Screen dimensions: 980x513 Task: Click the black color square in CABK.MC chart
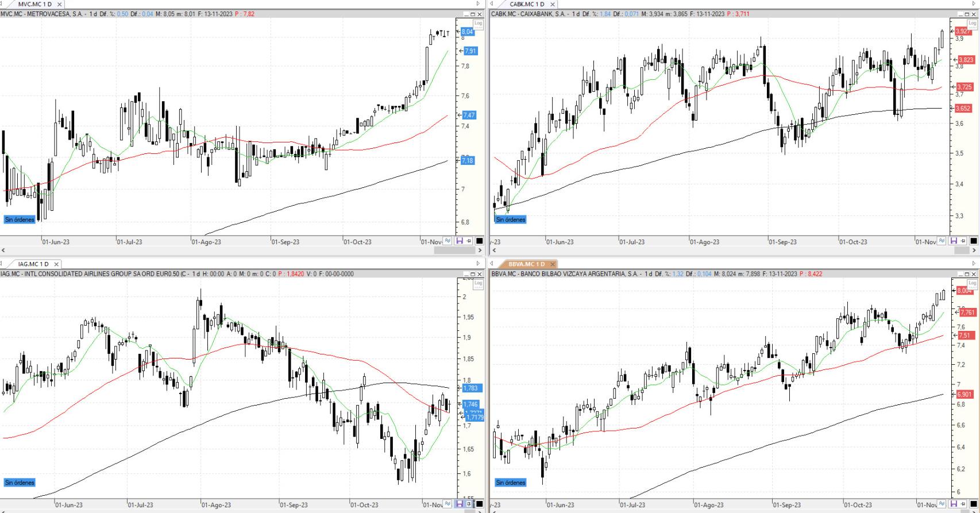[974, 241]
